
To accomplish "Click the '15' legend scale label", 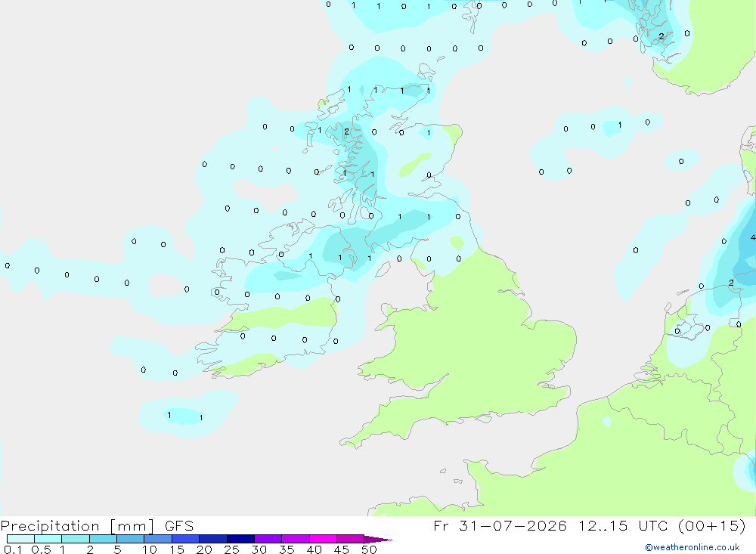I will [x=177, y=549].
